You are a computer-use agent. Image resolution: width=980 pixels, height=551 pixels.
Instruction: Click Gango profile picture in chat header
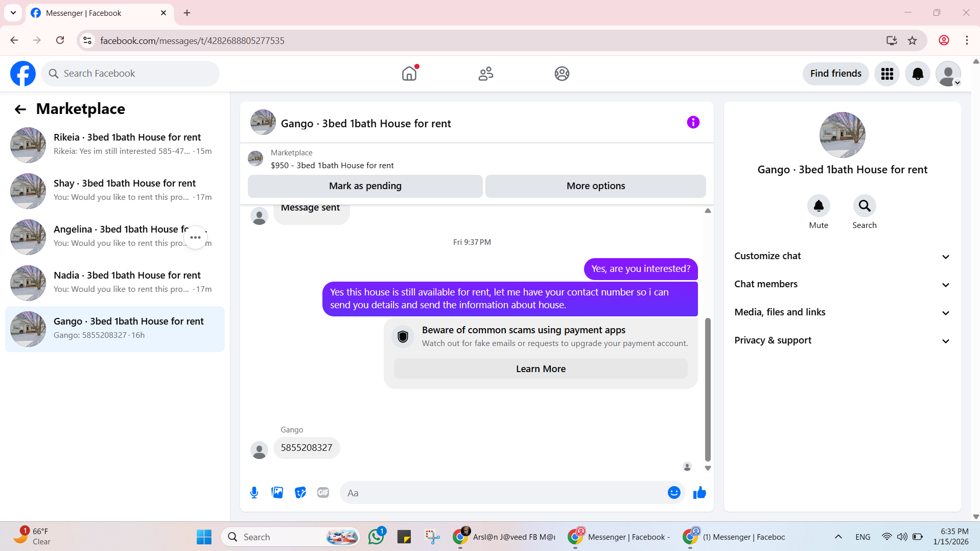click(x=263, y=122)
